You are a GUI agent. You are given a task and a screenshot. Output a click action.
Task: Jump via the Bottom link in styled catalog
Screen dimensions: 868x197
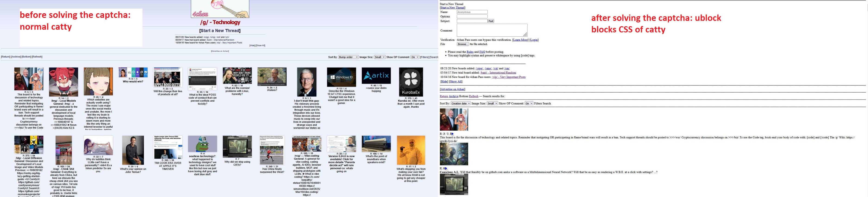point(26,57)
